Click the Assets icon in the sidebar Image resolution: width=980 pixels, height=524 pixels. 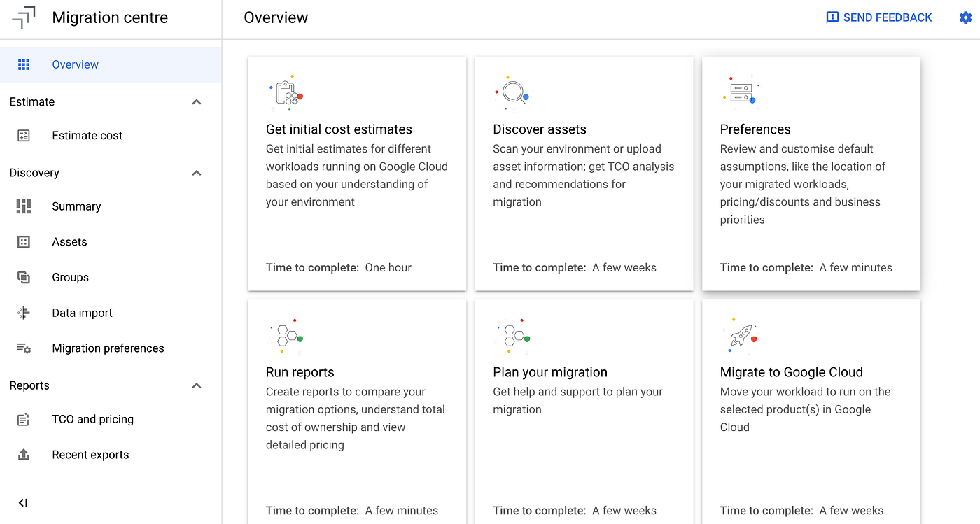coord(23,241)
